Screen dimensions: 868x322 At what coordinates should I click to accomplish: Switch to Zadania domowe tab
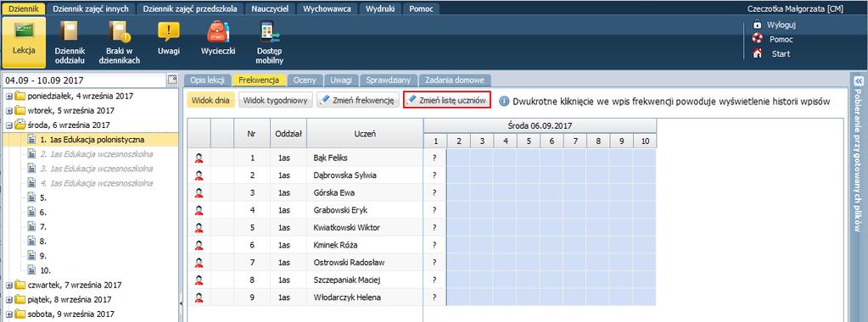pos(455,80)
